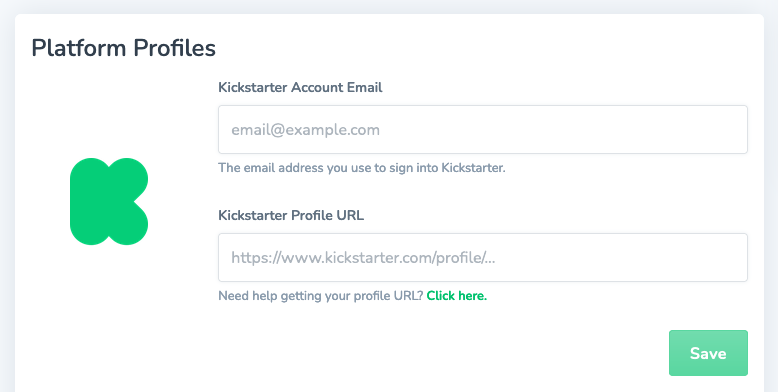The height and width of the screenshot is (392, 778).
Task: Click 'Need help getting your profile URL?' text
Action: pos(321,296)
